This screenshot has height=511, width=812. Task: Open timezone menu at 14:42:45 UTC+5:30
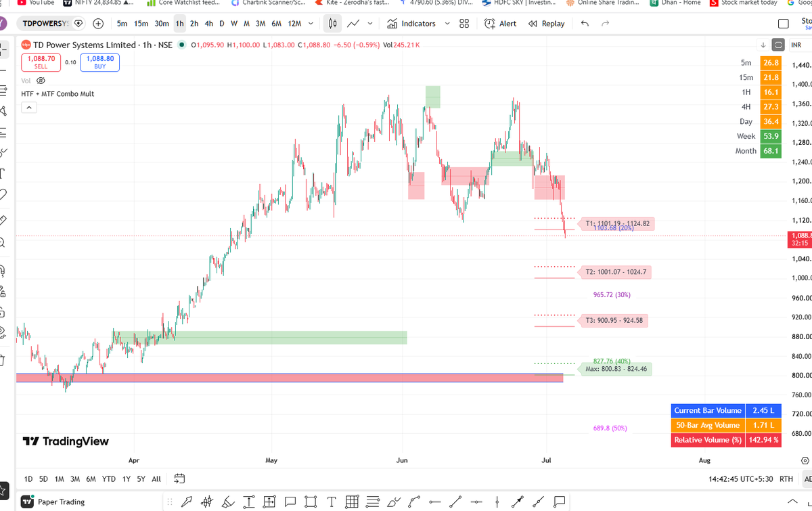point(740,479)
